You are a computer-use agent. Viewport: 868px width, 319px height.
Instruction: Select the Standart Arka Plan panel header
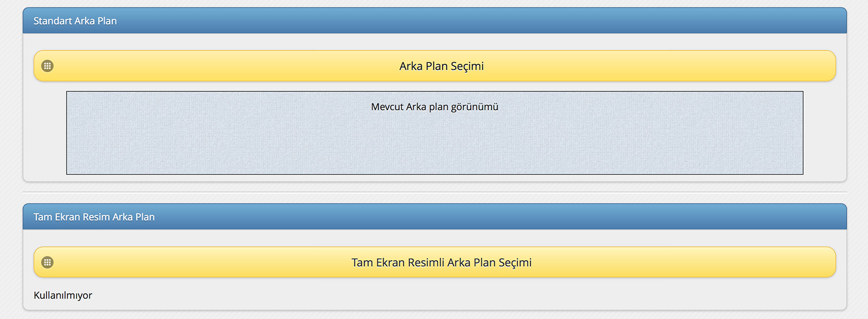(435, 21)
